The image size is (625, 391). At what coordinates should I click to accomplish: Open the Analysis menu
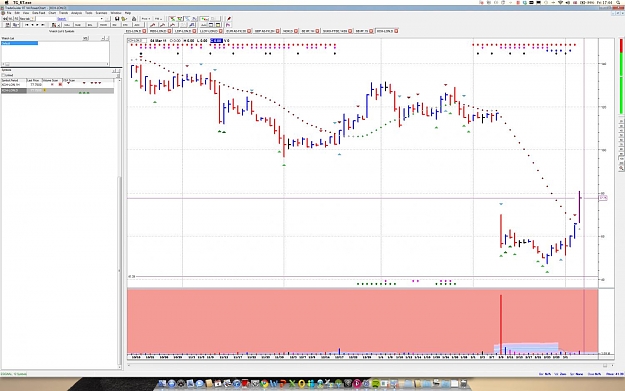point(76,13)
